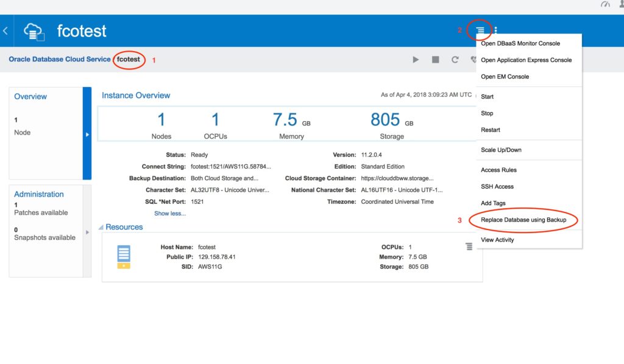This screenshot has width=624, height=364.
Task: Click the Show less... link
Action: 170,214
